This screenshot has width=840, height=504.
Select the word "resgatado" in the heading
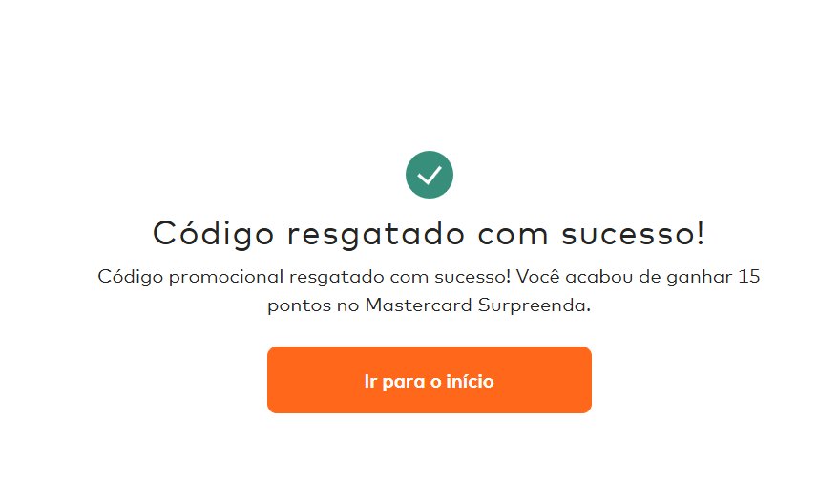375,235
